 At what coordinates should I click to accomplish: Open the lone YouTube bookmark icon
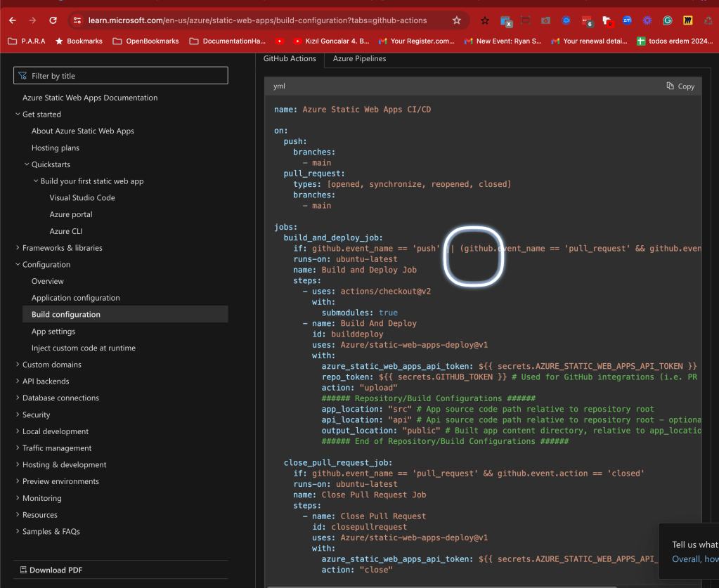click(x=280, y=41)
